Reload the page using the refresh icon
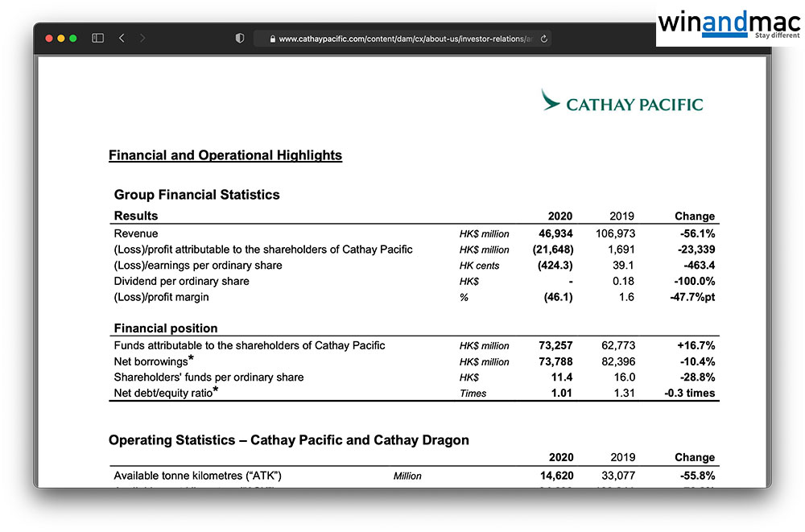805x532 pixels. tap(544, 39)
